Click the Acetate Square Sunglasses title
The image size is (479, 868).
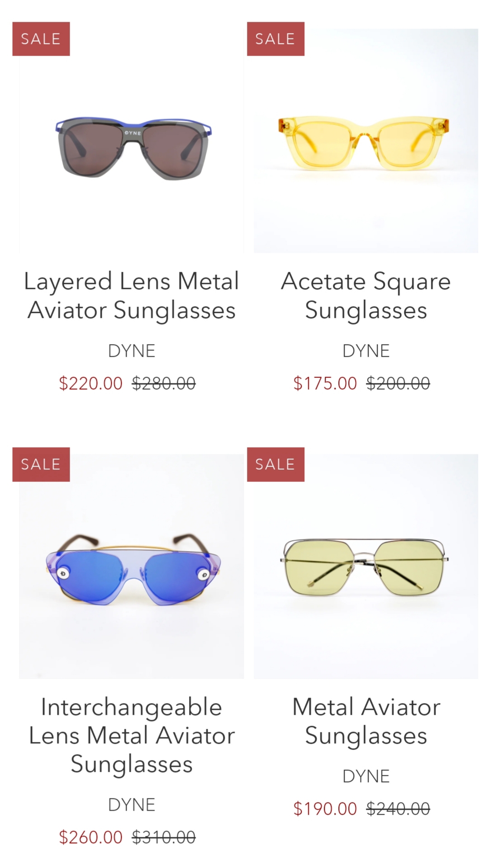[365, 295]
